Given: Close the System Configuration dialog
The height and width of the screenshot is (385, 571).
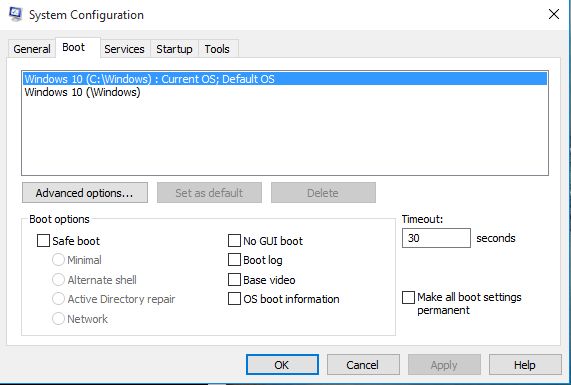Looking at the screenshot, I should pyautogui.click(x=554, y=14).
